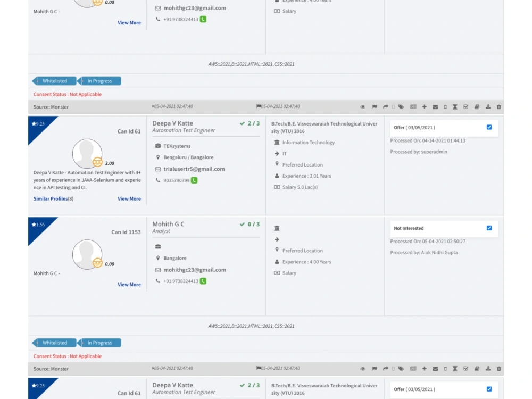Click the eye view icon in upper Source: Monster bar
The height and width of the screenshot is (399, 532).
coord(363,107)
